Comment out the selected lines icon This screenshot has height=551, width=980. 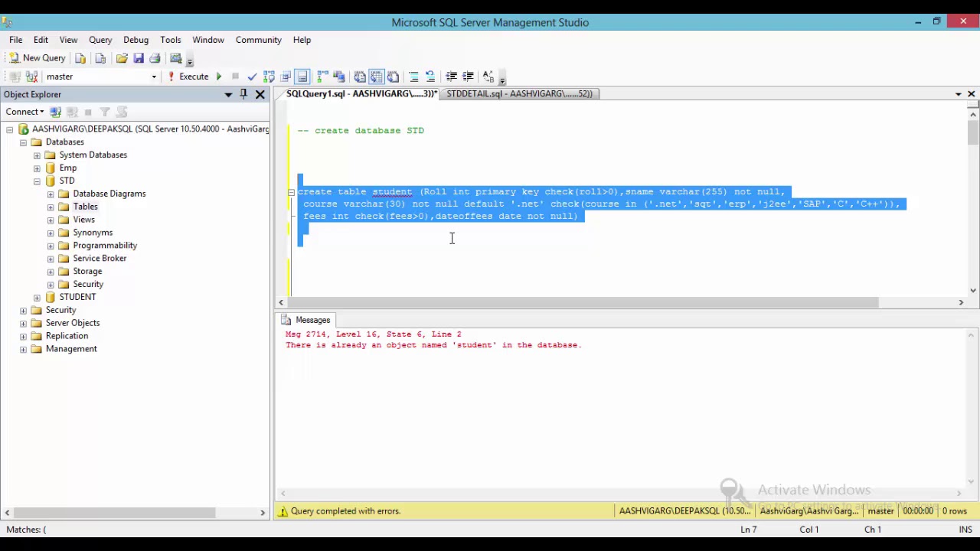click(413, 77)
